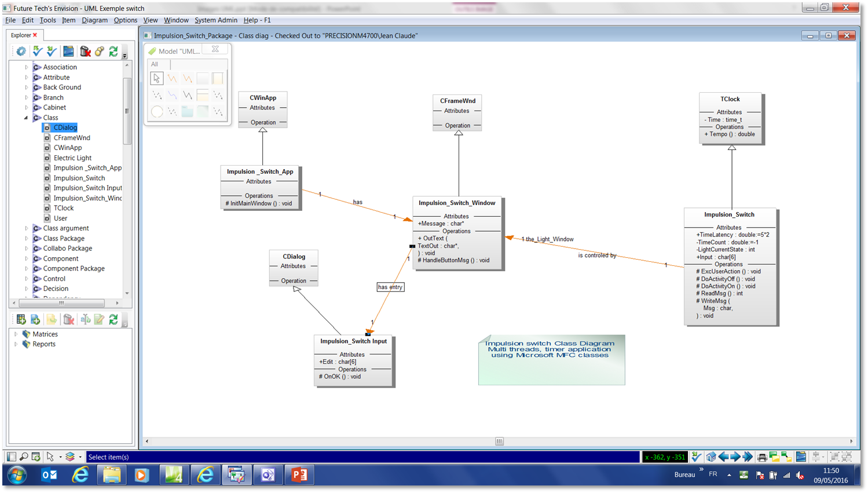868x493 pixels.
Task: Open the rename tool in the lower toolbar
Action: click(85, 319)
